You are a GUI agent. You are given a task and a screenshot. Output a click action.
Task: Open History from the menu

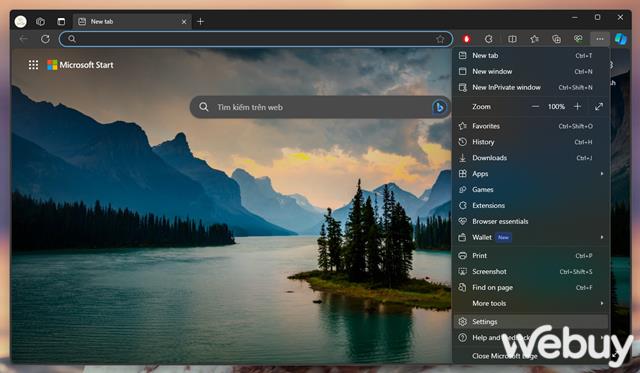coord(531,142)
